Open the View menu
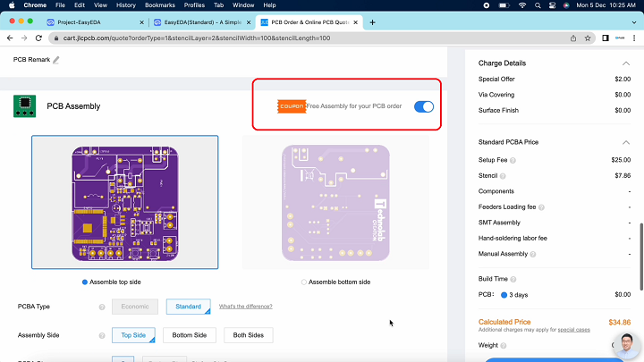This screenshot has height=362, width=644. 100,5
